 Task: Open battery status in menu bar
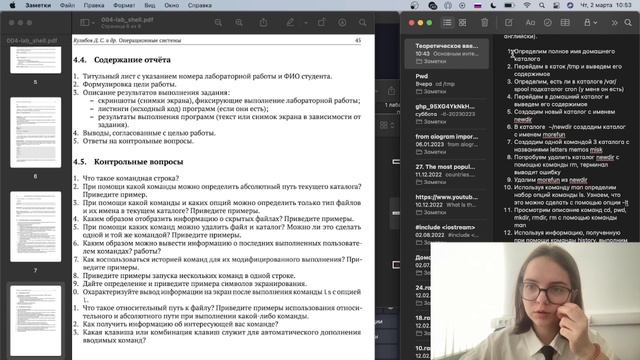click(509, 5)
